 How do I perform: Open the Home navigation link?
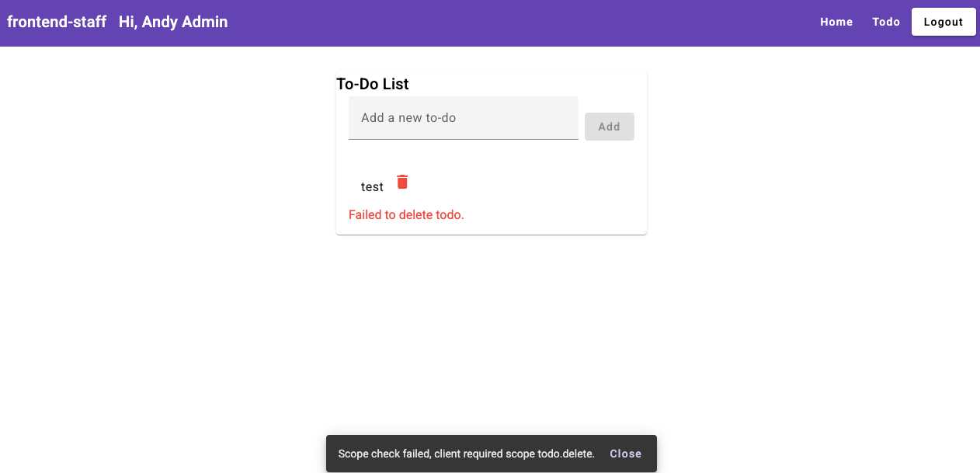point(836,22)
